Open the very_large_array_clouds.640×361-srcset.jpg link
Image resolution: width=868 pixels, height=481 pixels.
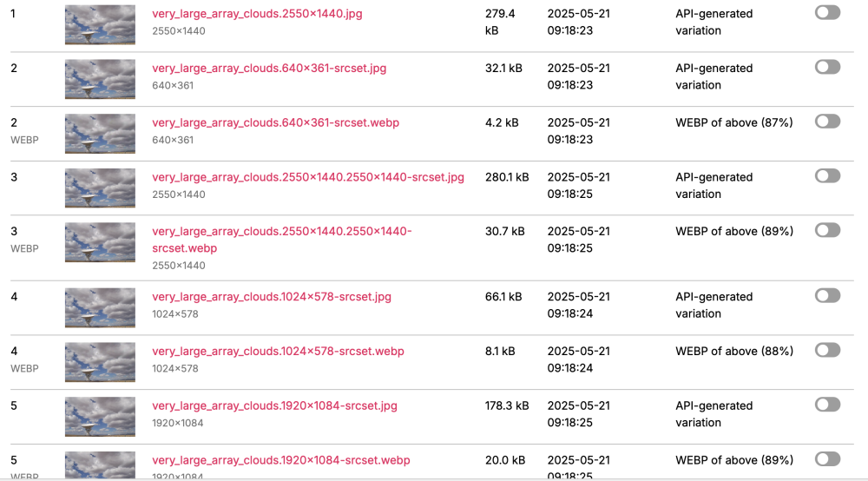click(x=269, y=69)
